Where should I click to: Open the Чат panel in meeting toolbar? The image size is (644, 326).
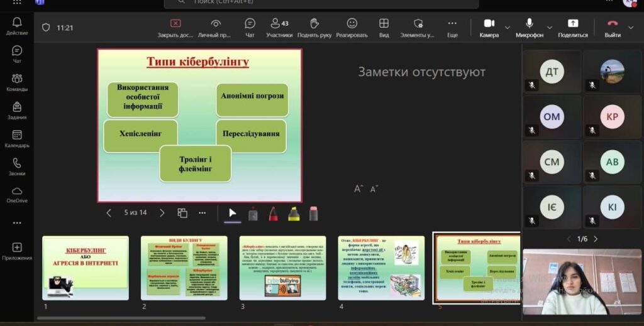(x=250, y=28)
